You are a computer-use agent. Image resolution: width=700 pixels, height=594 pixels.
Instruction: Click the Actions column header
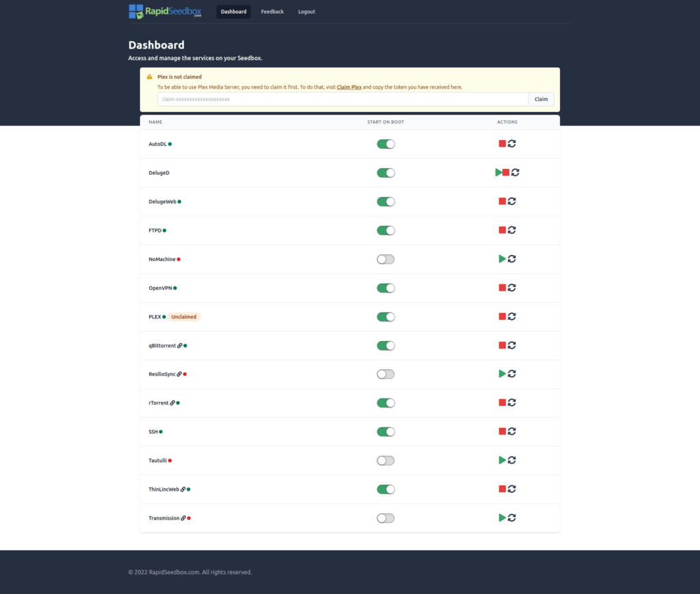(x=507, y=122)
